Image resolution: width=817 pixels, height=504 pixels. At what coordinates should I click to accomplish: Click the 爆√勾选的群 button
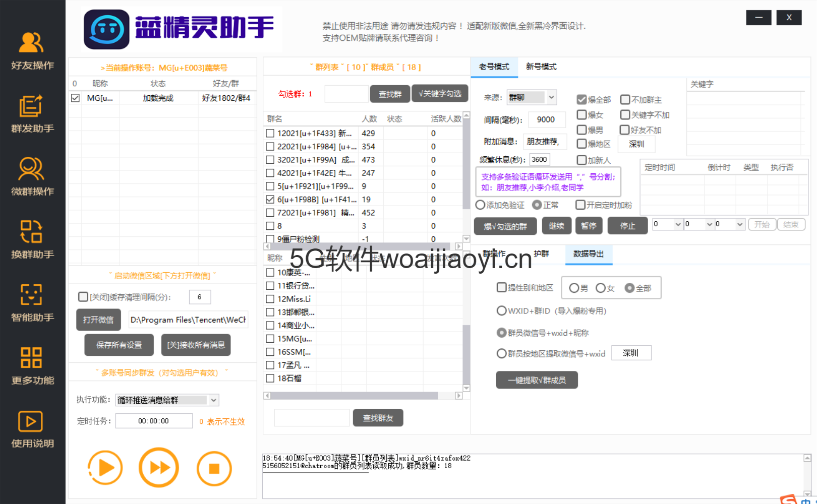(x=505, y=226)
